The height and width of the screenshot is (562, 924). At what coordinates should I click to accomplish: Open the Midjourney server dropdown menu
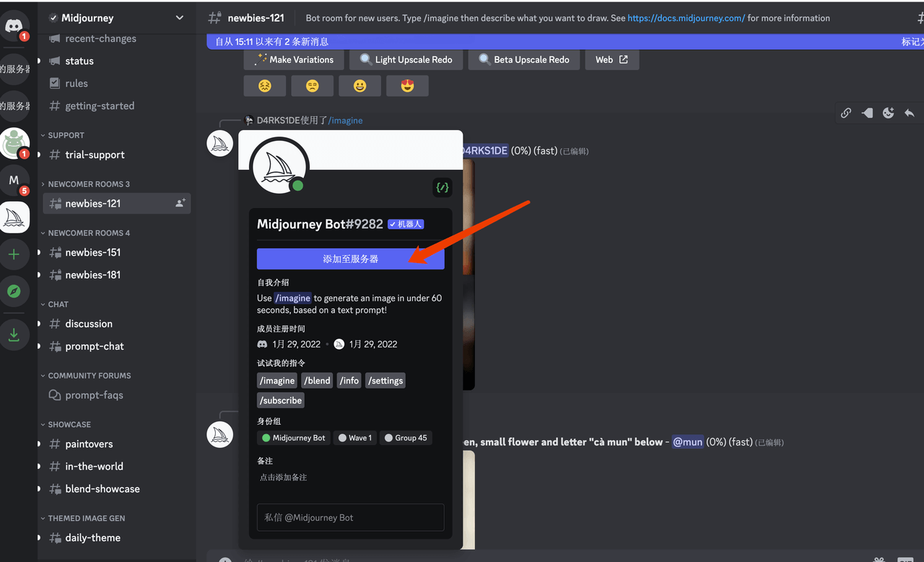(180, 18)
